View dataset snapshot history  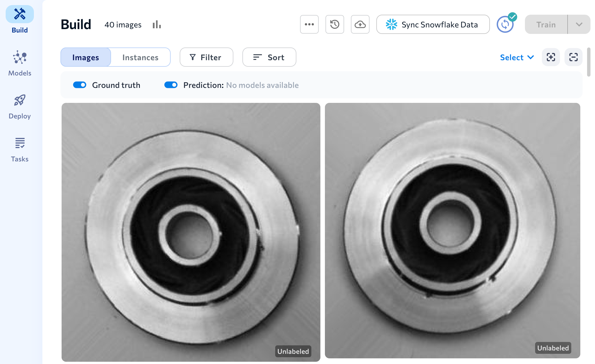coord(335,24)
